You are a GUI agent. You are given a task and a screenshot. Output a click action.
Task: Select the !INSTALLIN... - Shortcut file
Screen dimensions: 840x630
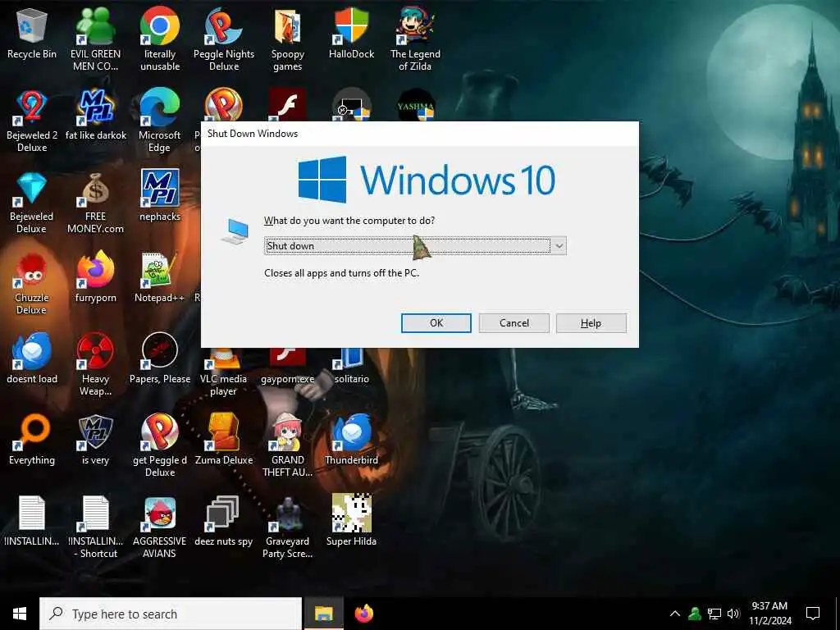point(95,527)
